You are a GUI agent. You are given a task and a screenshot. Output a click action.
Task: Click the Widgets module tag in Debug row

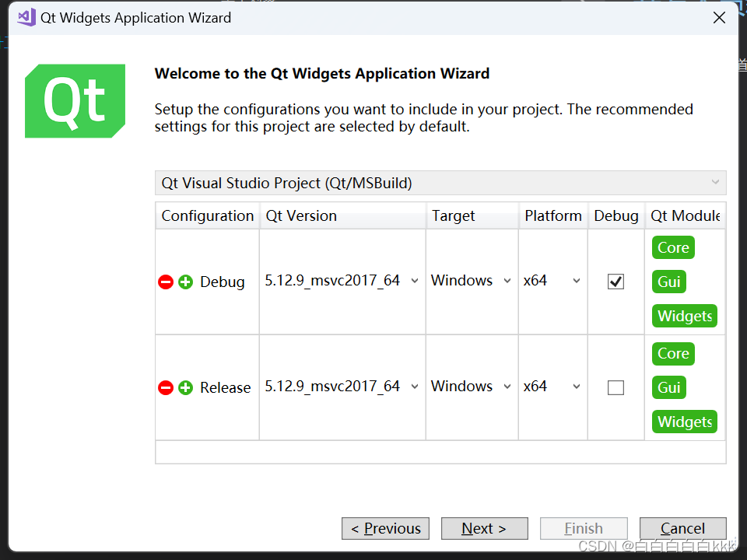(685, 316)
